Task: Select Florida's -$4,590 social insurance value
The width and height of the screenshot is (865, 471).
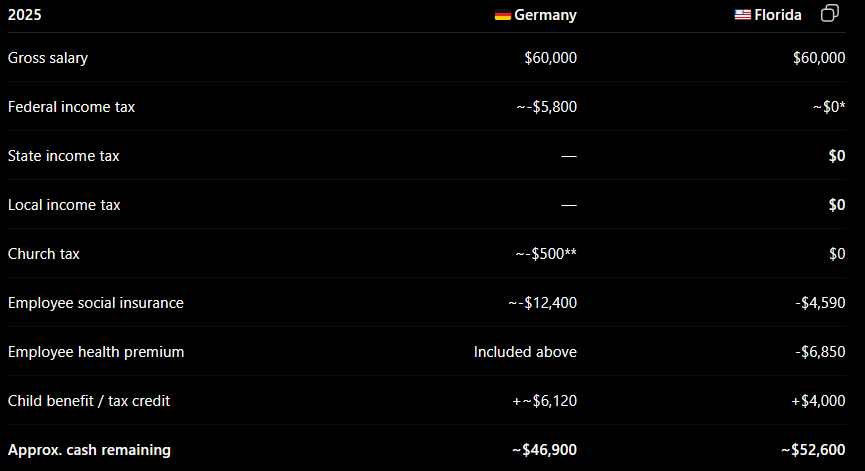Action: coord(820,303)
